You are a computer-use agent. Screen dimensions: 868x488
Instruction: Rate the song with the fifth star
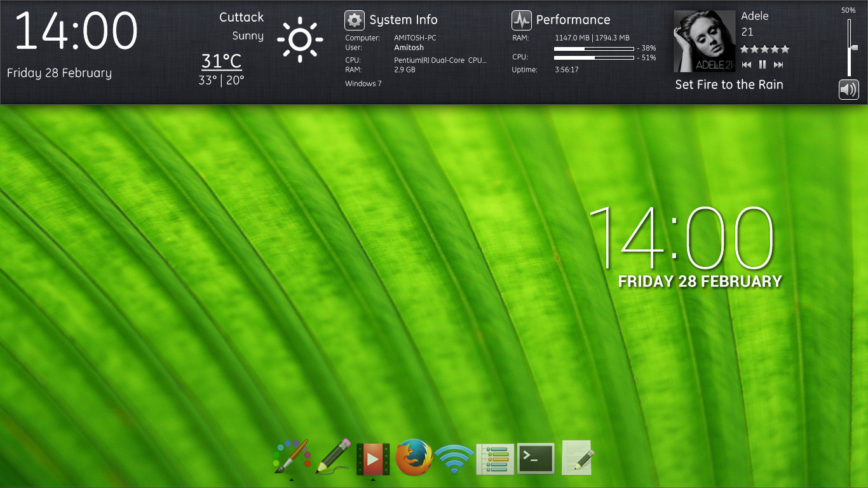pyautogui.click(x=785, y=49)
